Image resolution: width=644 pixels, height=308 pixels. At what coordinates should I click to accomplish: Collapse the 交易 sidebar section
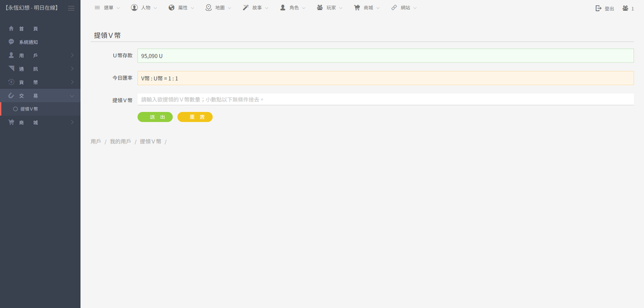pyautogui.click(x=40, y=96)
